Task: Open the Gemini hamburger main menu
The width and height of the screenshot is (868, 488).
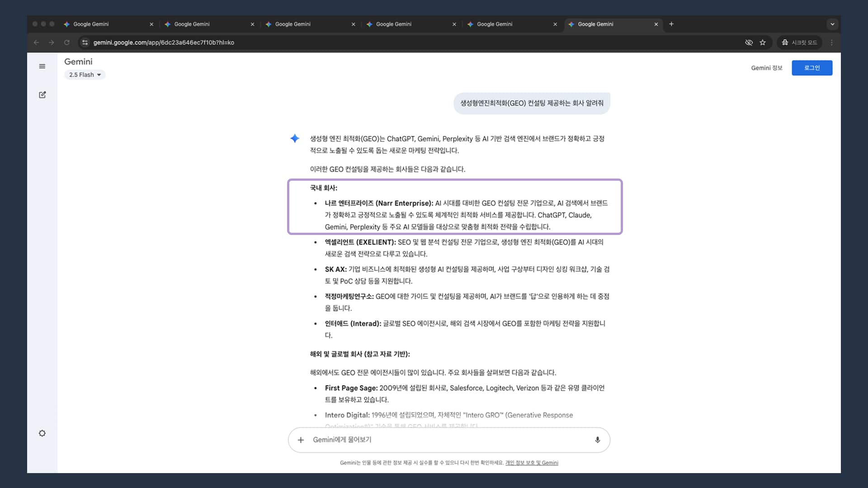Action: point(42,66)
